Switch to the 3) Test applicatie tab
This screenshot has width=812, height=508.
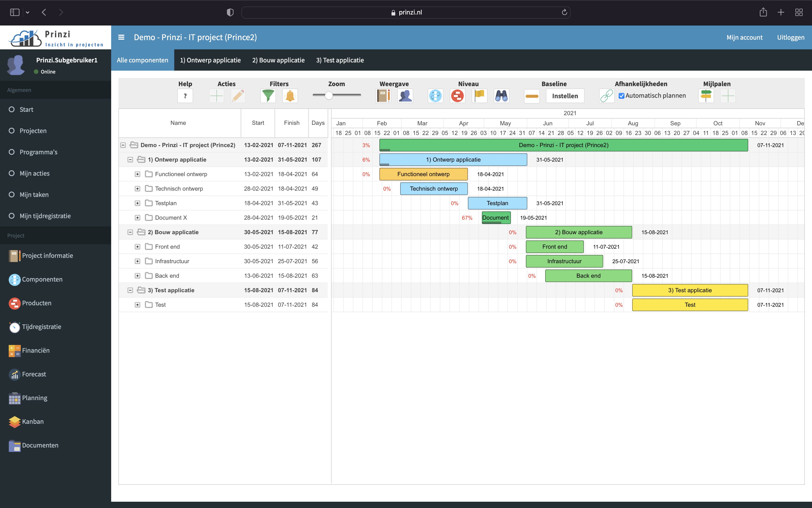pyautogui.click(x=340, y=60)
